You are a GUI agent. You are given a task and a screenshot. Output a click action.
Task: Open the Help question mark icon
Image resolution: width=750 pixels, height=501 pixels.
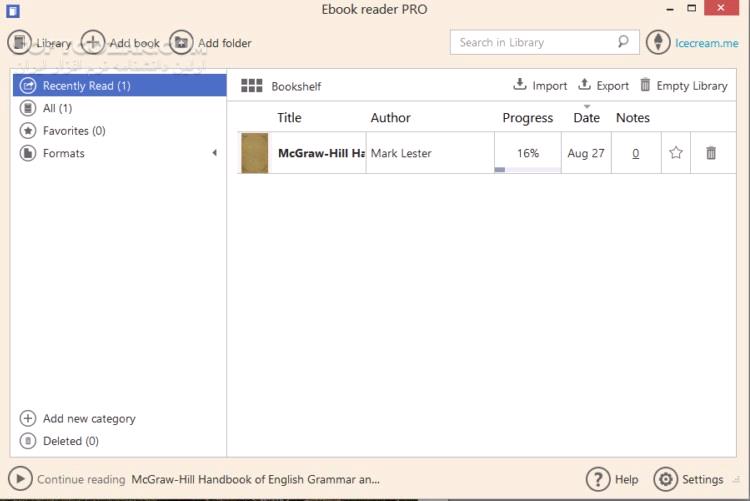[598, 479]
